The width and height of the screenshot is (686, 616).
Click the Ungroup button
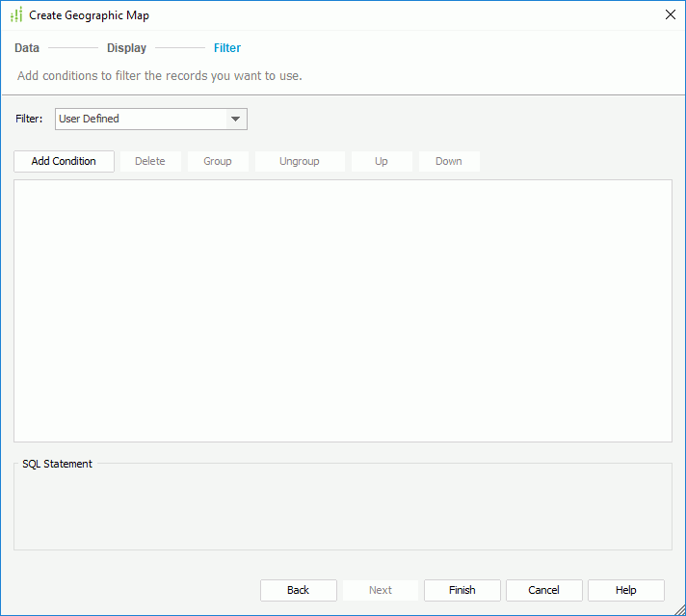[x=300, y=161]
